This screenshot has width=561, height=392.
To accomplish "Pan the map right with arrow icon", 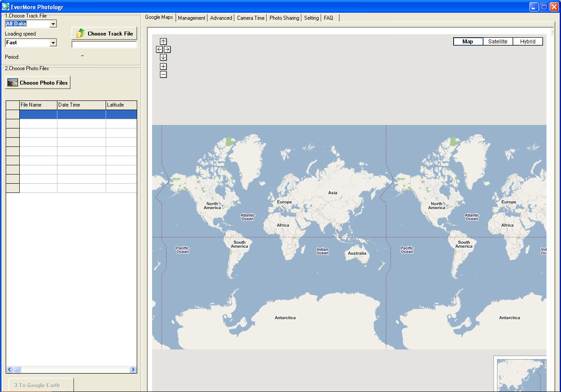I will [x=167, y=50].
